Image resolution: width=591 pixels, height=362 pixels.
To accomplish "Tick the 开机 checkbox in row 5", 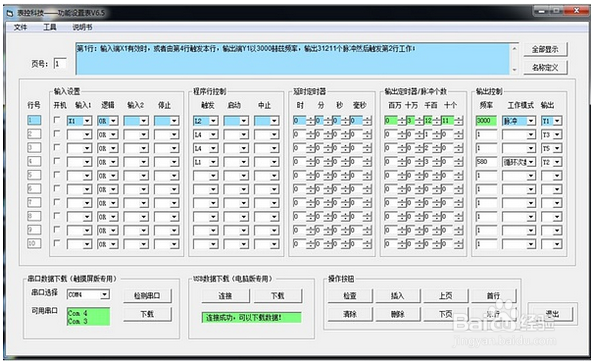I will 57,175.
